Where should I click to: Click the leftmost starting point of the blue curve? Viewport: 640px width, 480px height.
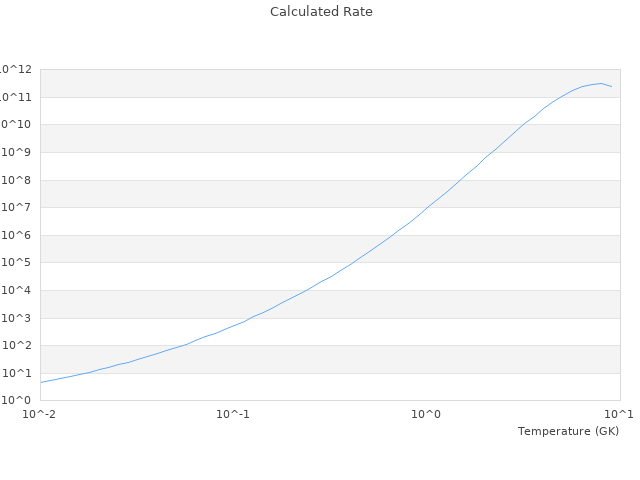click(41, 382)
